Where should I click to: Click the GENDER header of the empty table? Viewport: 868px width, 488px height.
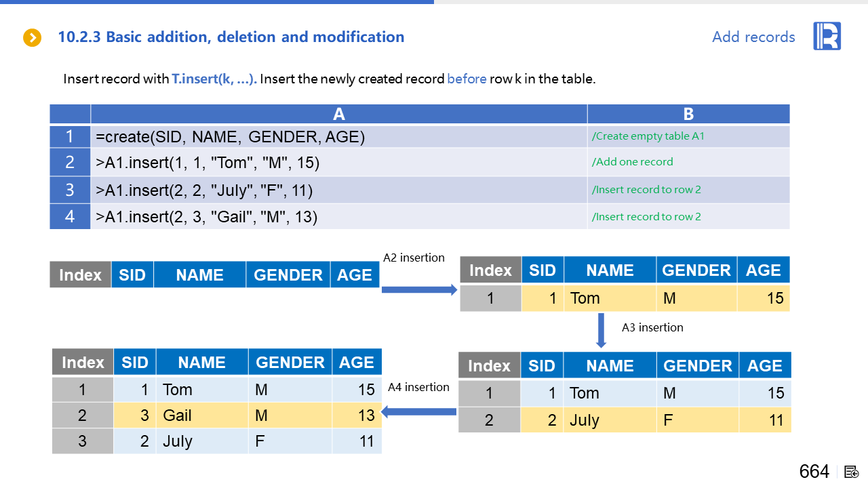288,275
